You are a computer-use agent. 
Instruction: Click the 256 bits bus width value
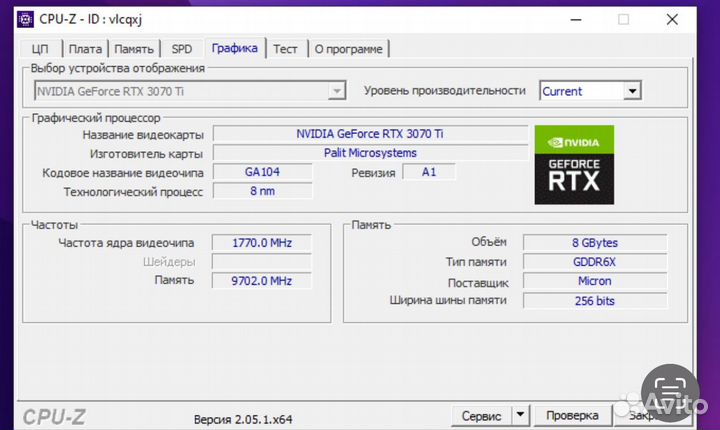coord(595,301)
